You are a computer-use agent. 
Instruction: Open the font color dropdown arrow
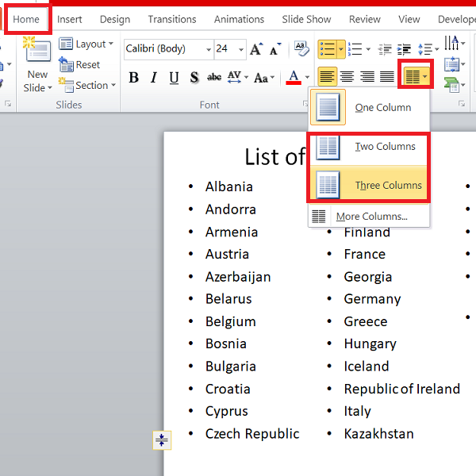(x=307, y=78)
